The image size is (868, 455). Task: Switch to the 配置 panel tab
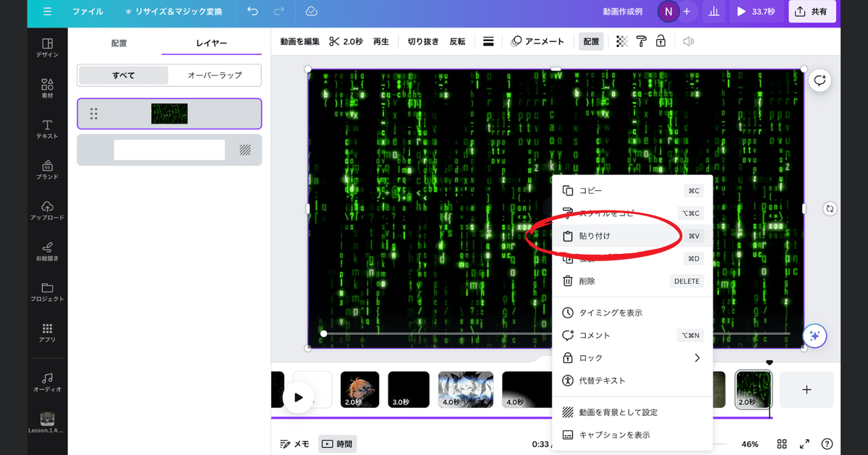119,43
